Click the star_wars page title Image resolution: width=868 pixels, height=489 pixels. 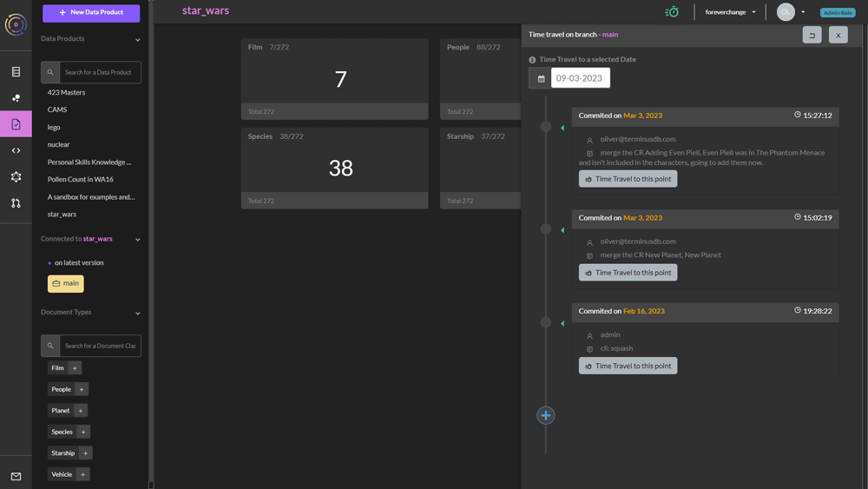coord(206,11)
